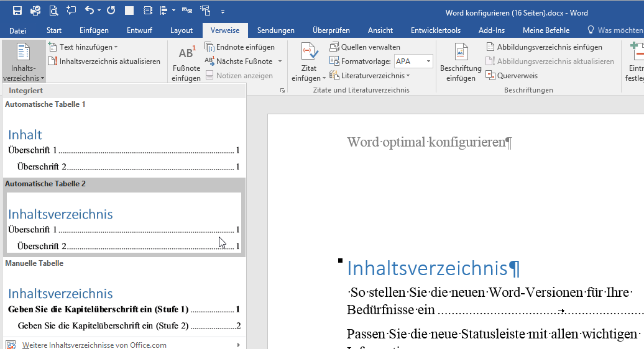Open the Zitat einfügen menu
Screen dimensions: 644x349
pyautogui.click(x=308, y=62)
